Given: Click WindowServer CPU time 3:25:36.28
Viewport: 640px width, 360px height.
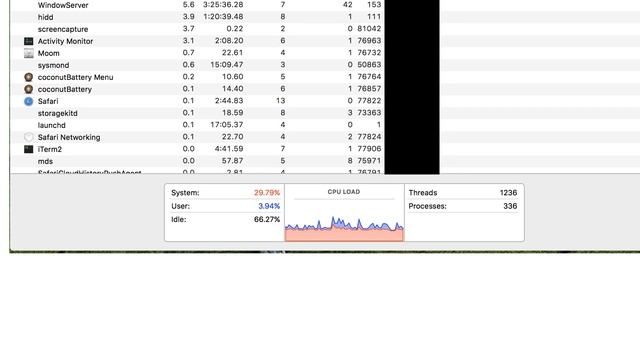Looking at the screenshot, I should pyautogui.click(x=223, y=5).
